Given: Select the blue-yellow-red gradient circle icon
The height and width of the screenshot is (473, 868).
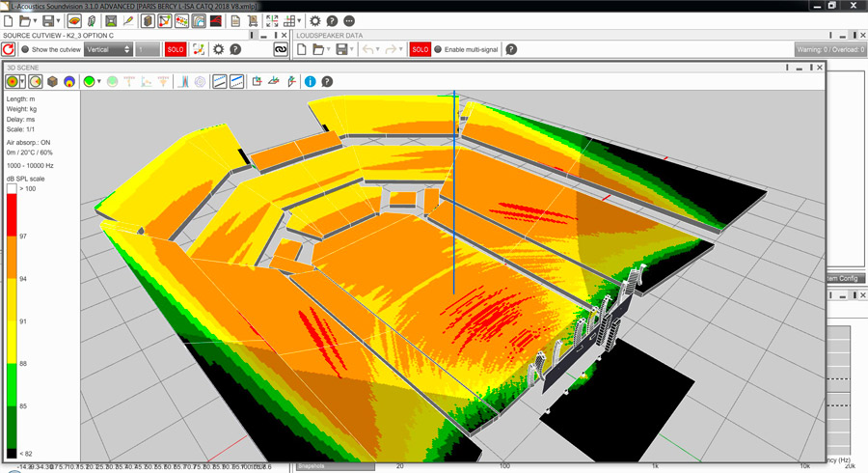Looking at the screenshot, I should coord(69,82).
